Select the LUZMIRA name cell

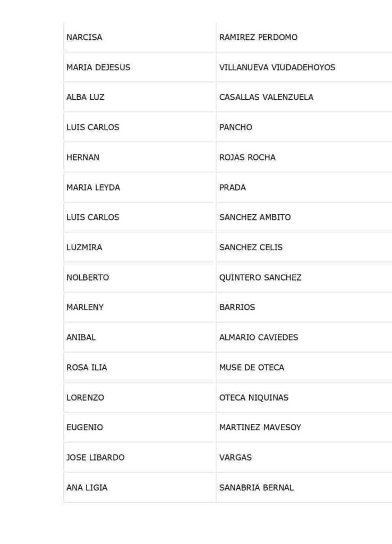[x=140, y=248]
